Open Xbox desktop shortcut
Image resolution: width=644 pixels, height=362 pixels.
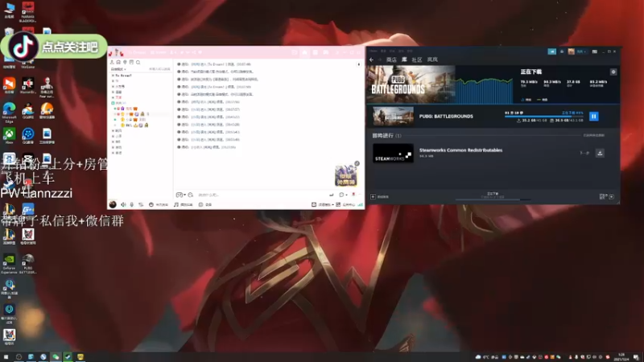[9, 136]
